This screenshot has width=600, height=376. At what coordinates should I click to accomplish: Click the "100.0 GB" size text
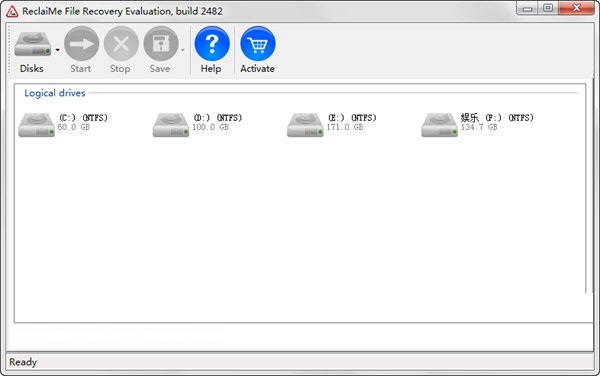pyautogui.click(x=210, y=127)
